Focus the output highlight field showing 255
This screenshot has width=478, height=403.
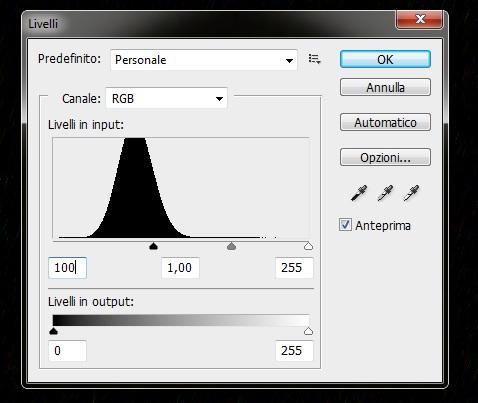tap(294, 351)
